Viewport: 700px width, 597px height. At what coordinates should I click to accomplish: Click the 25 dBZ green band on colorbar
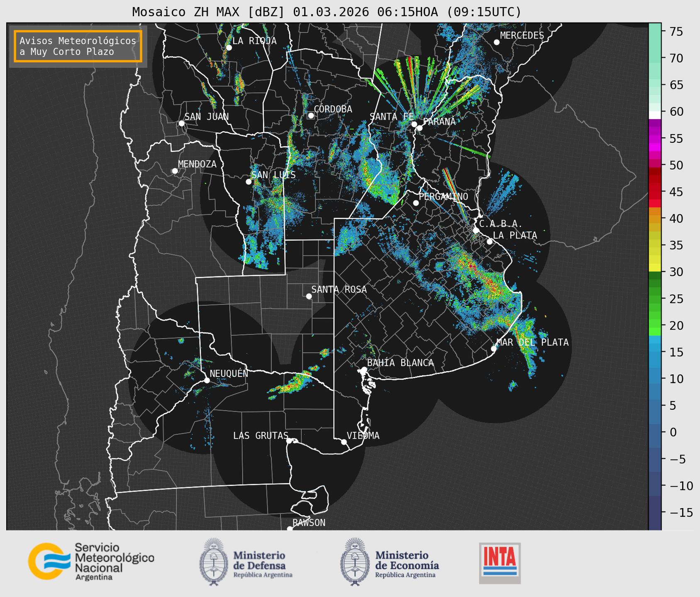654,299
